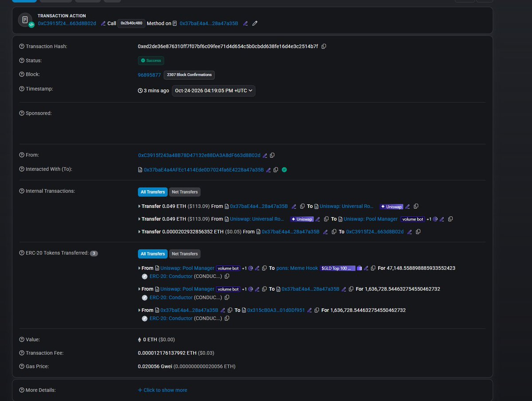The height and width of the screenshot is (401, 532).
Task: Open help tooltip for Status
Action: point(22,61)
